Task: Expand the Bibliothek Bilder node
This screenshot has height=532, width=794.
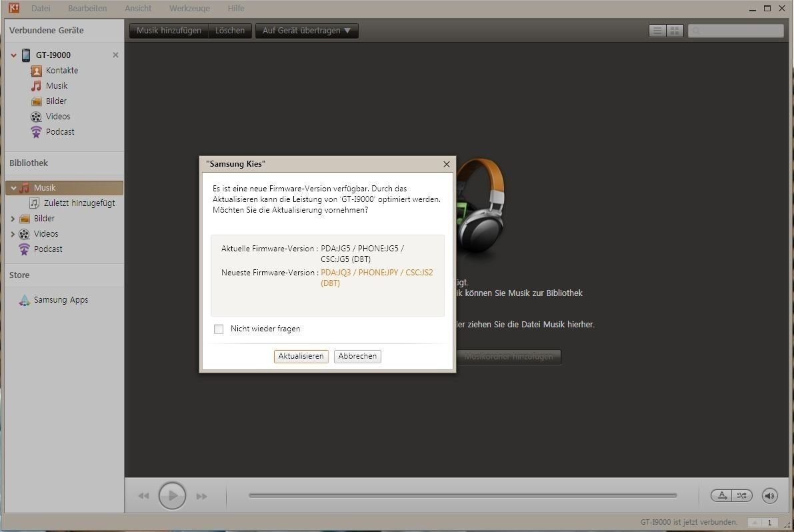Action: (13, 219)
